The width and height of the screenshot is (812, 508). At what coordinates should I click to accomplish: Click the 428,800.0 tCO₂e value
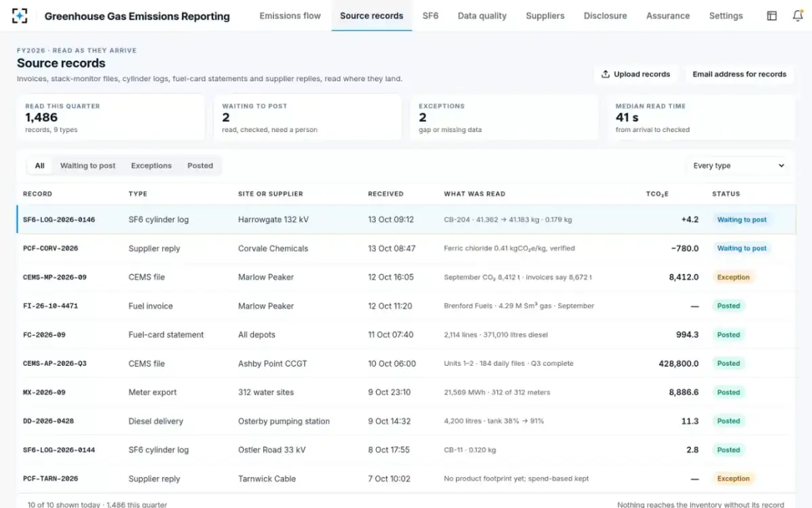(x=679, y=364)
